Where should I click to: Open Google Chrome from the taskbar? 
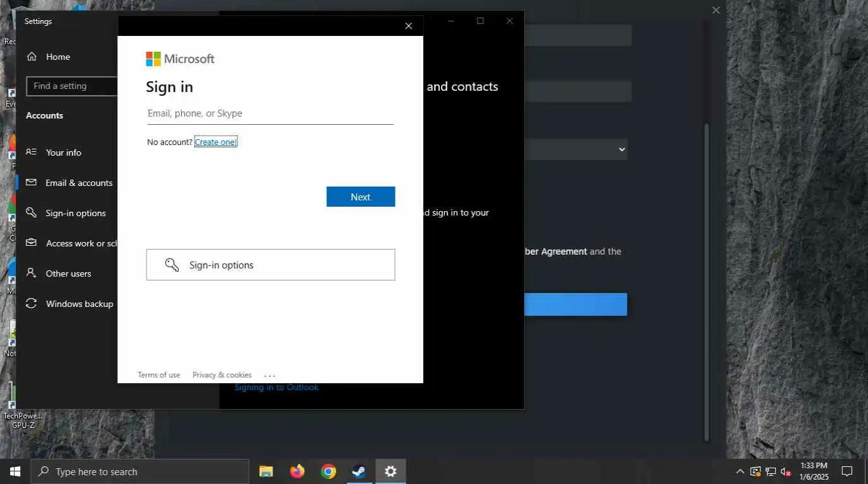[328, 471]
